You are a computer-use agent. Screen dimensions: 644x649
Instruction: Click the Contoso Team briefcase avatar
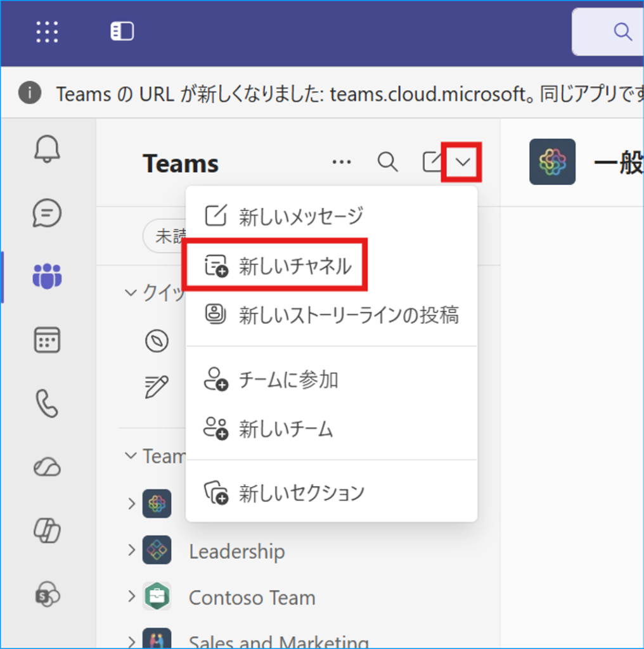click(157, 596)
